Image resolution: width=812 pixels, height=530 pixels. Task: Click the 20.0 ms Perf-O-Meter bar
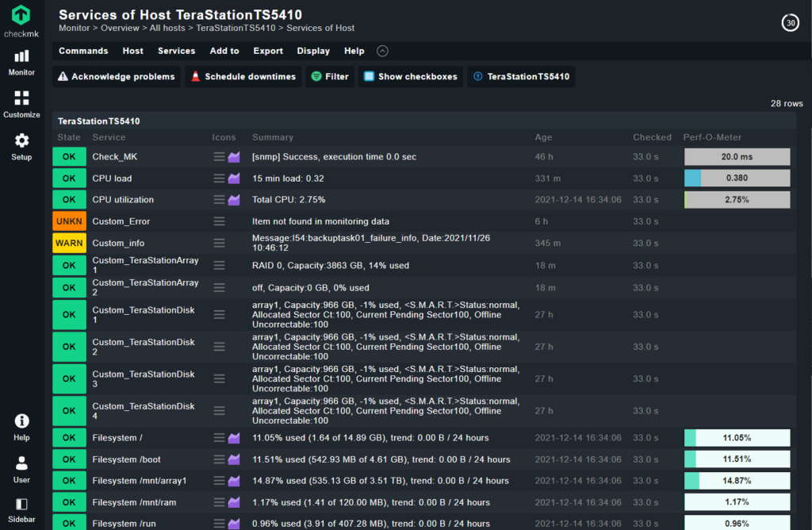coord(737,156)
